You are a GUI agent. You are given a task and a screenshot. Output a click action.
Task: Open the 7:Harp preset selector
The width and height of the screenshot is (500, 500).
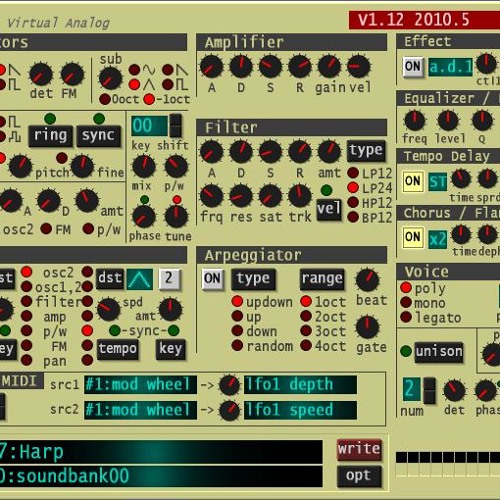click(161, 452)
